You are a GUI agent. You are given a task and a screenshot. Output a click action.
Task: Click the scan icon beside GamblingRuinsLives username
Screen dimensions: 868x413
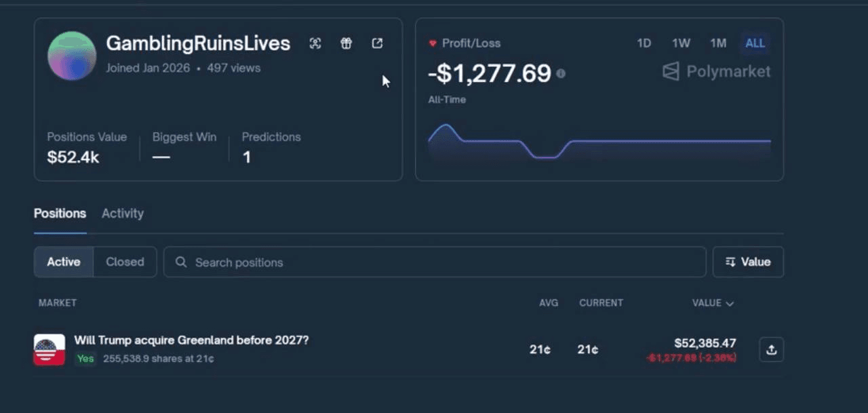[x=315, y=43]
